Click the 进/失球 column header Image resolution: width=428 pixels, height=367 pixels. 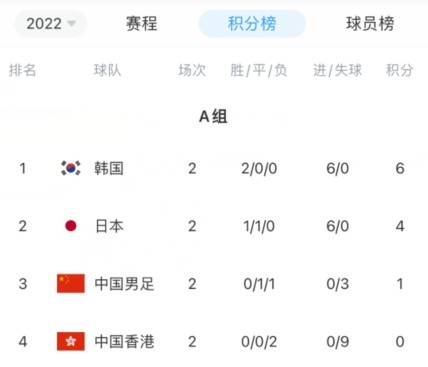pyautogui.click(x=337, y=70)
